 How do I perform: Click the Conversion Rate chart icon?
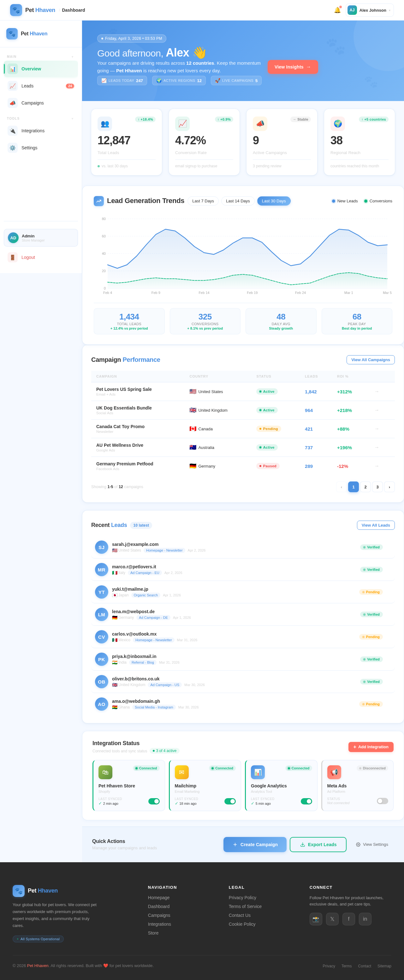tap(182, 124)
